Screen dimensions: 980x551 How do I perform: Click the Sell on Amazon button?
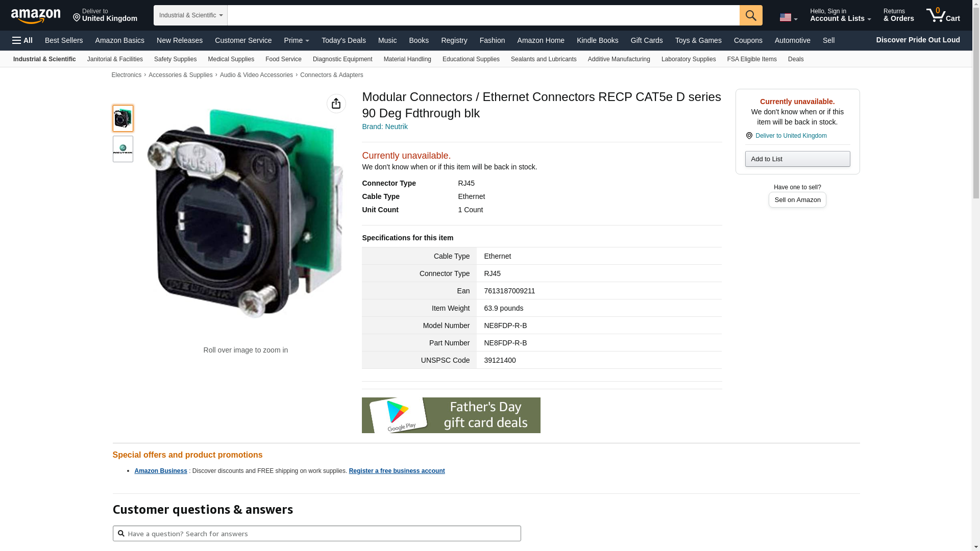797,200
